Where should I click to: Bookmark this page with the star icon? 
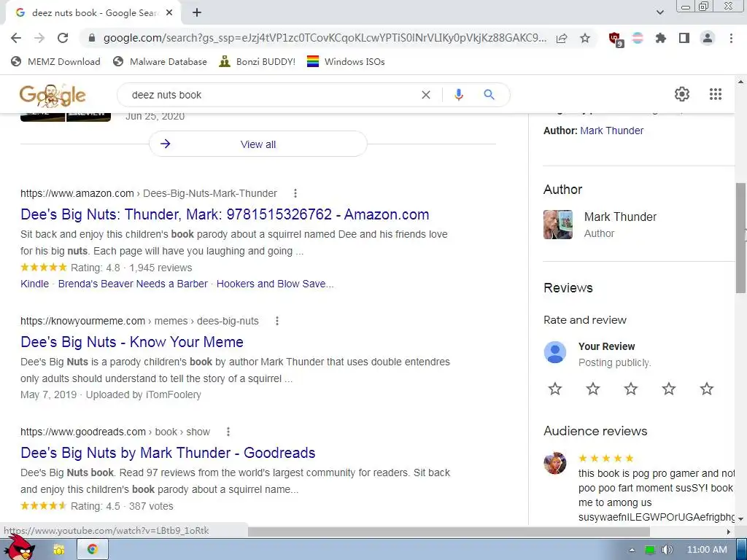585,38
